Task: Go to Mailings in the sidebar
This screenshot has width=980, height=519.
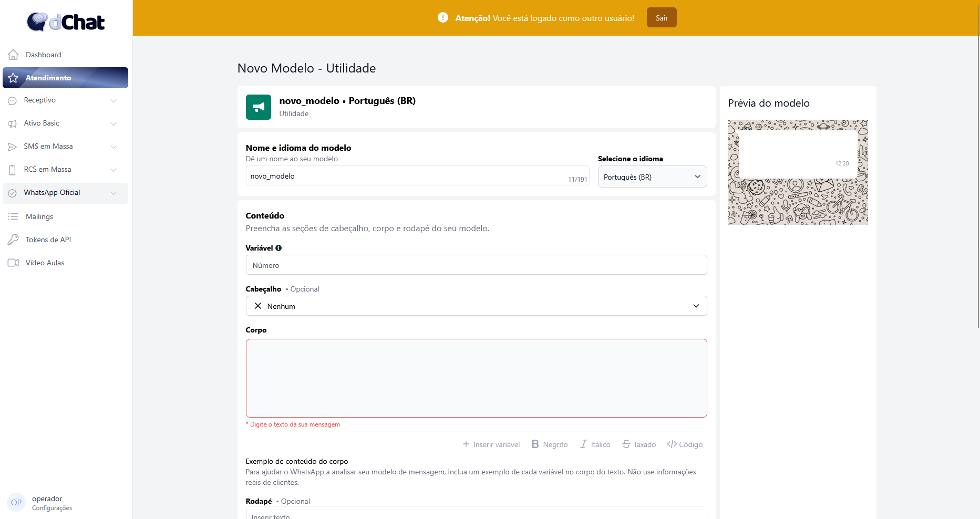Action: click(x=39, y=216)
